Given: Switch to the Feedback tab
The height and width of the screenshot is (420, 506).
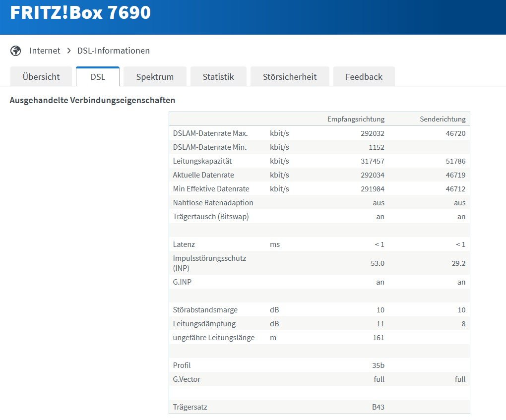Looking at the screenshot, I should (364, 77).
